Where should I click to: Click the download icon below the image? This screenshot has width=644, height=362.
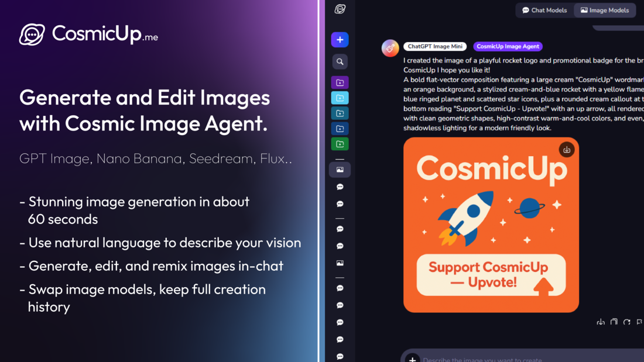point(601,322)
